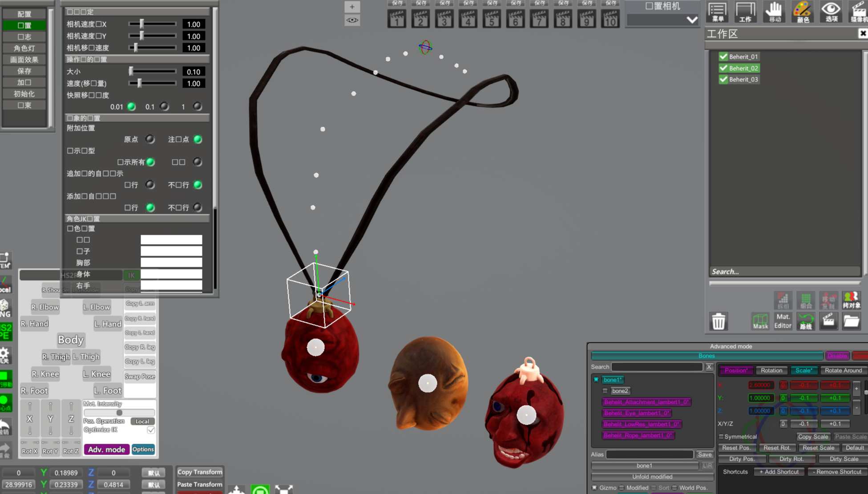Open the 菜单 menu icon
The height and width of the screenshot is (494, 868).
pyautogui.click(x=717, y=12)
